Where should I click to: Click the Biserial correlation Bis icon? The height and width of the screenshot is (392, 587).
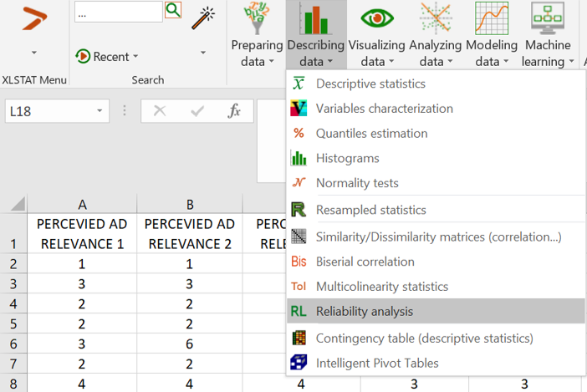[x=299, y=262]
